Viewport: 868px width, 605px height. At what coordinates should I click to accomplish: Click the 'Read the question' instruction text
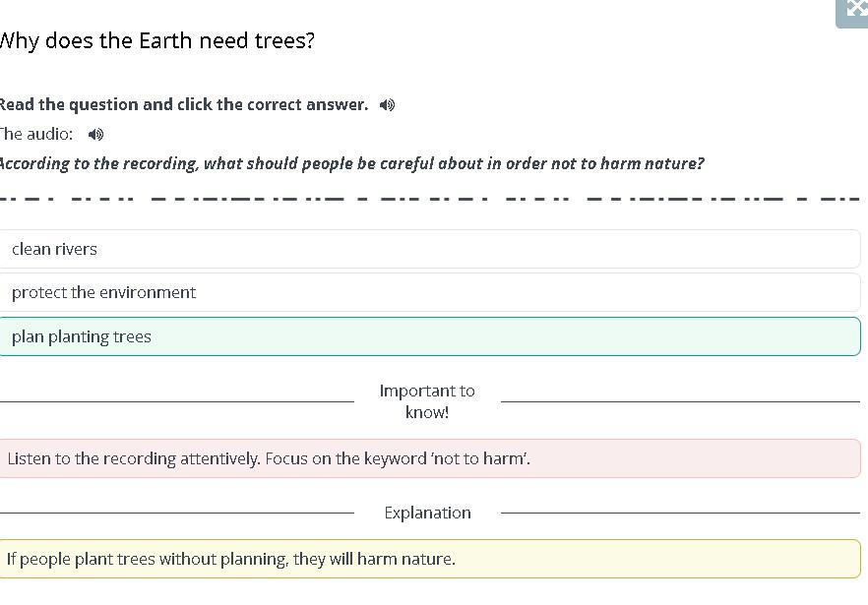click(x=183, y=104)
